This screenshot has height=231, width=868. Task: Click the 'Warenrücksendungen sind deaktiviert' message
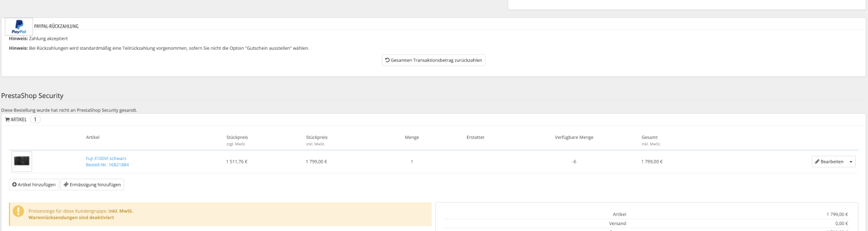tap(71, 218)
